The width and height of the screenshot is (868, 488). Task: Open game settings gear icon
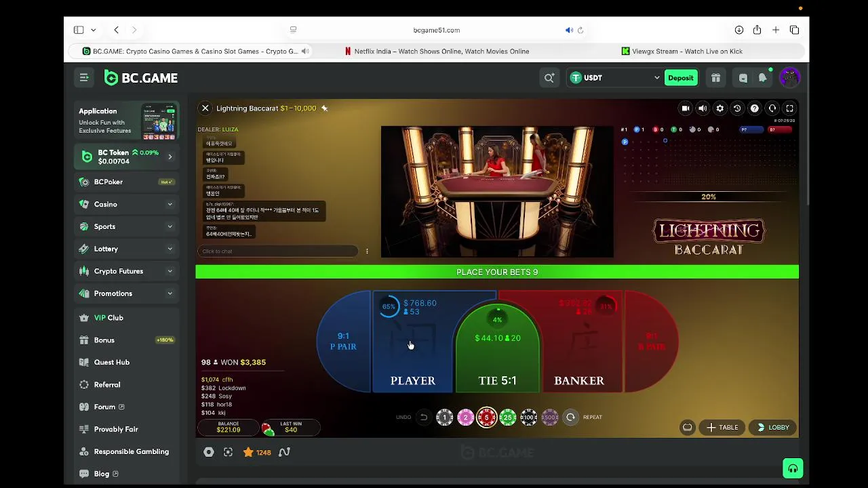pos(720,108)
